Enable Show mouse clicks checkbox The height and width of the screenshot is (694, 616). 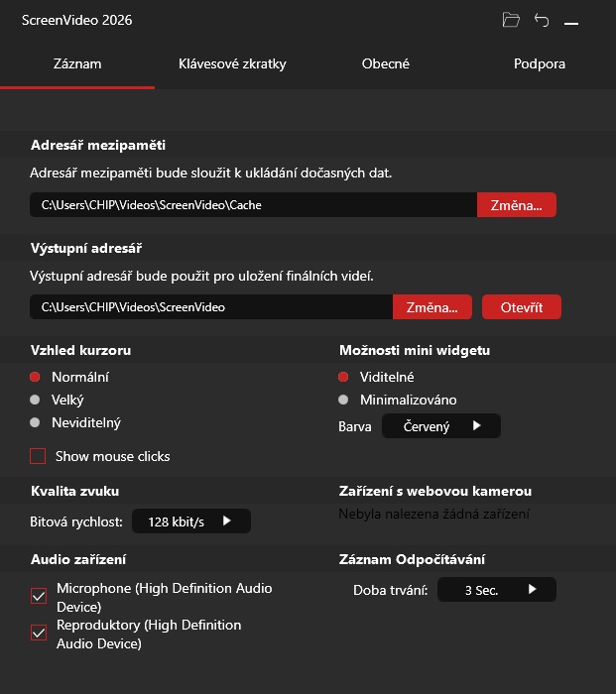tap(38, 456)
